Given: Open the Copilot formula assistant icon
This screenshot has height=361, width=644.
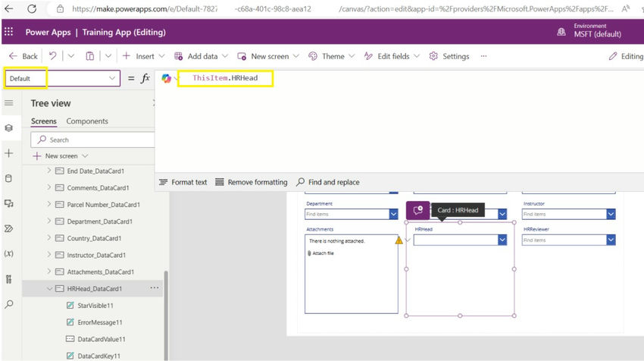Looking at the screenshot, I should click(167, 78).
